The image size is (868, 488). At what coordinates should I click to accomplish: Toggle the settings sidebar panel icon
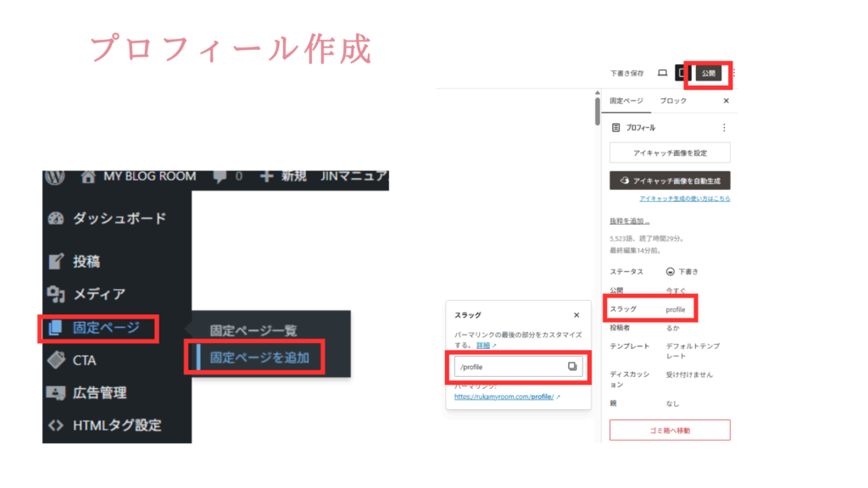pyautogui.click(x=682, y=74)
